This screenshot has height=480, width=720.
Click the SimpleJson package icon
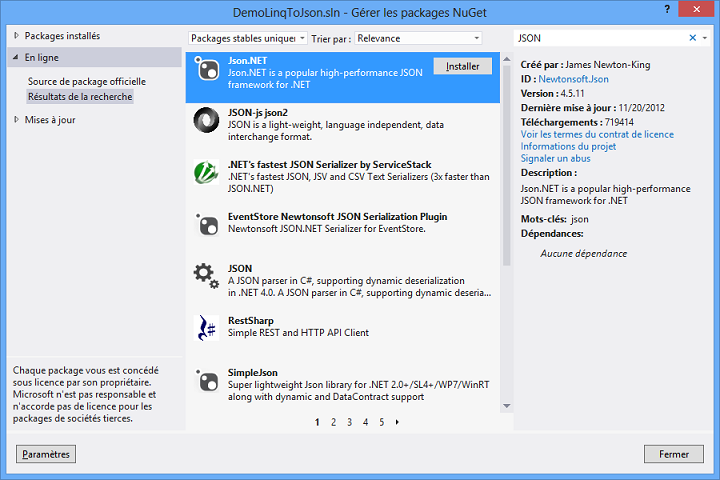(207, 380)
